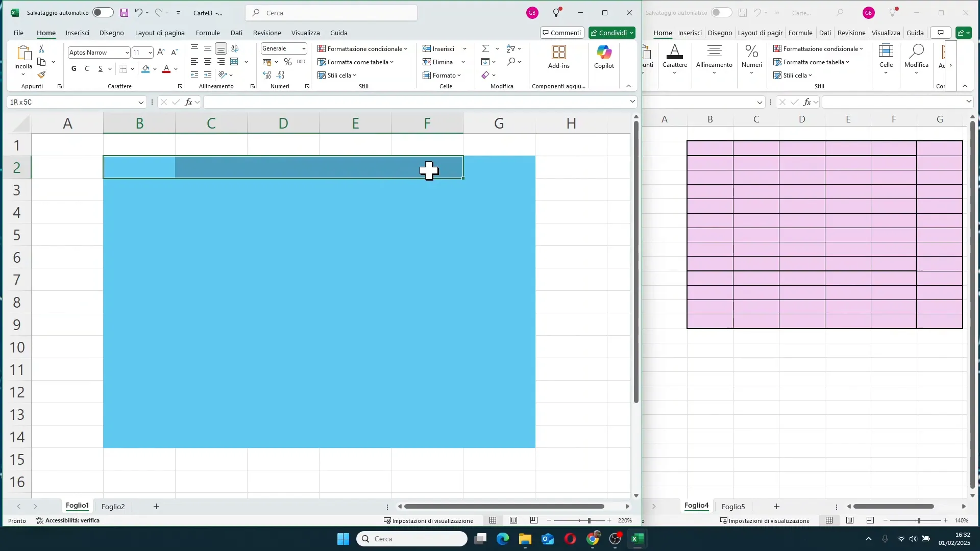
Task: Click the AutoSum sigma icon
Action: 485,48
